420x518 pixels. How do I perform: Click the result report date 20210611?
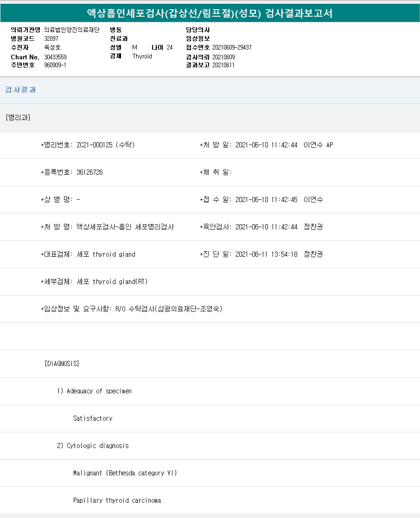coord(223,65)
